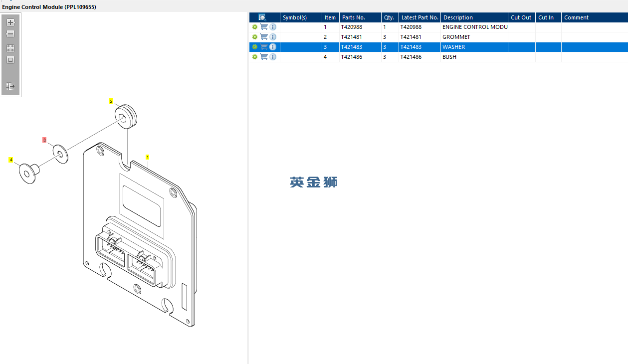Select callout 1 on the diagram
Viewport: 628px width, 364px height.
[x=148, y=157]
